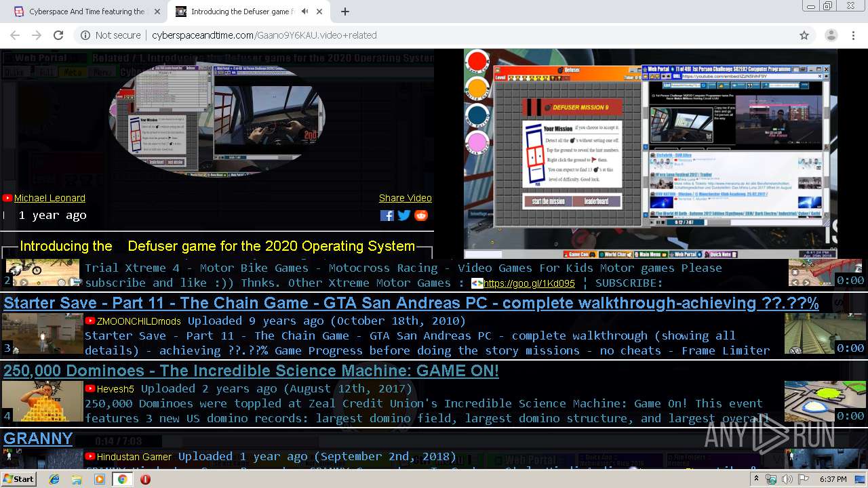868x488 pixels.
Task: Launch Internet Explorer from taskbar
Action: (54, 479)
